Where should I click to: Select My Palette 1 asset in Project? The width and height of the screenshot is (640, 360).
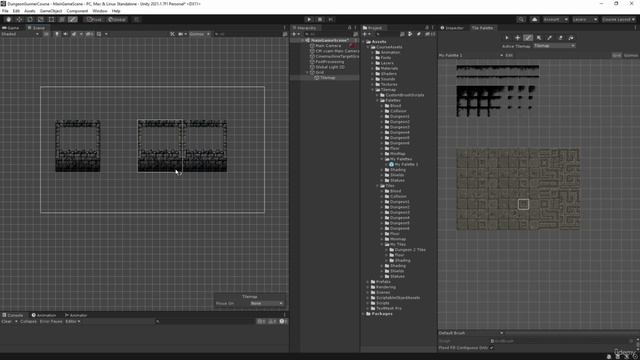click(x=406, y=164)
